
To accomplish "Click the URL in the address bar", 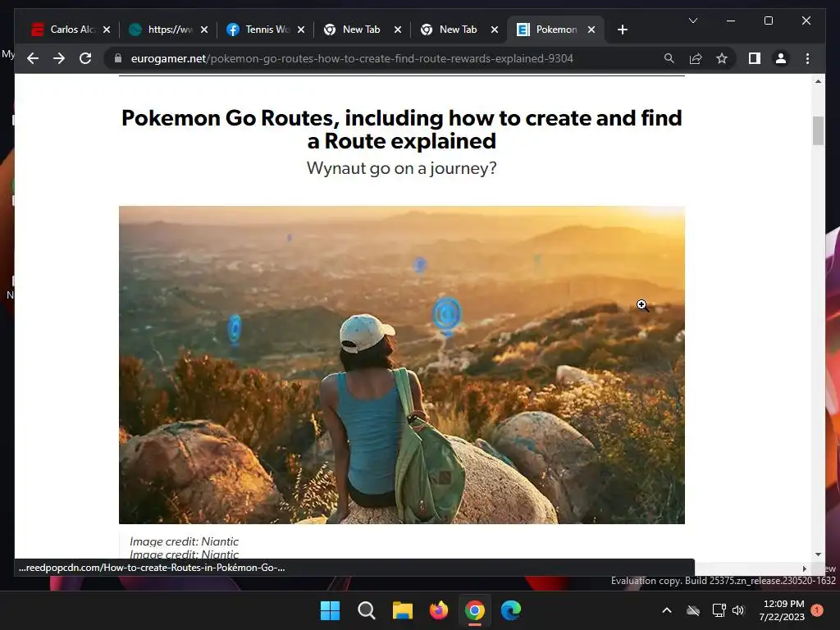I will click(352, 58).
